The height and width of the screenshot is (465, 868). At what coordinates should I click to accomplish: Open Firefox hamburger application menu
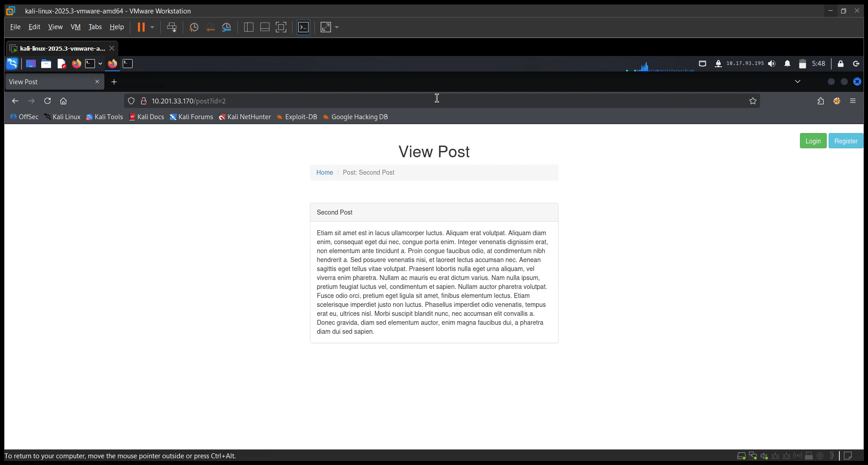coord(853,101)
